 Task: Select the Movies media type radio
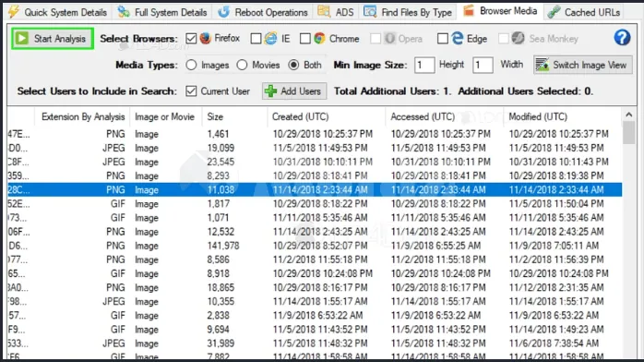[x=242, y=65]
